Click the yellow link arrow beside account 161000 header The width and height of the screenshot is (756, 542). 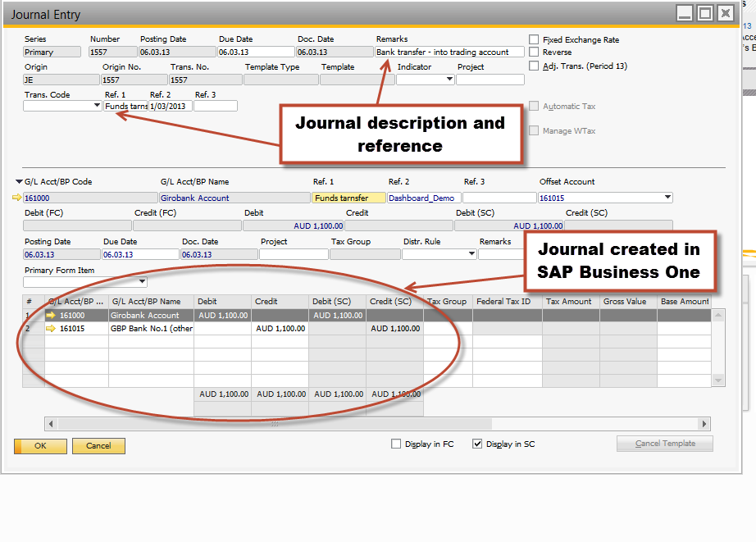click(17, 198)
